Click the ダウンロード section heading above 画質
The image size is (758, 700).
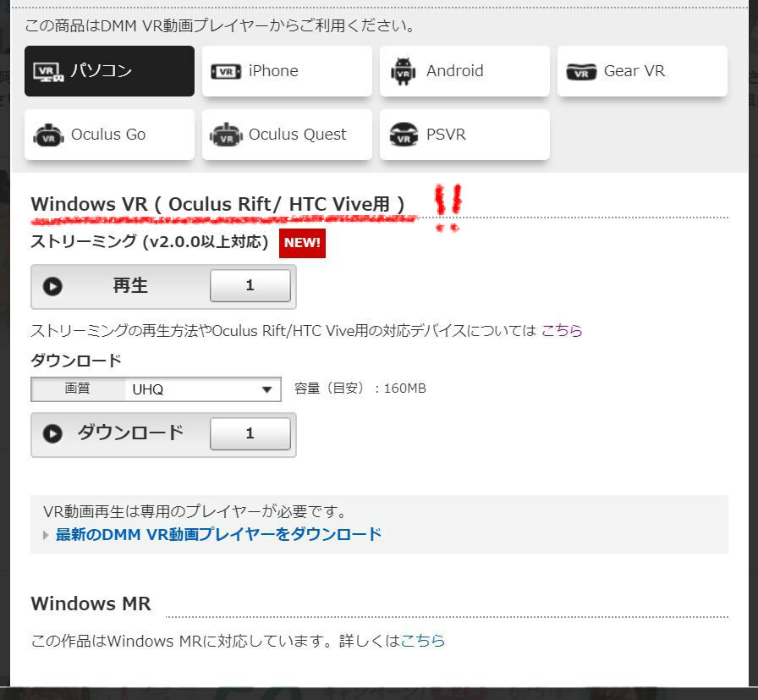76,361
